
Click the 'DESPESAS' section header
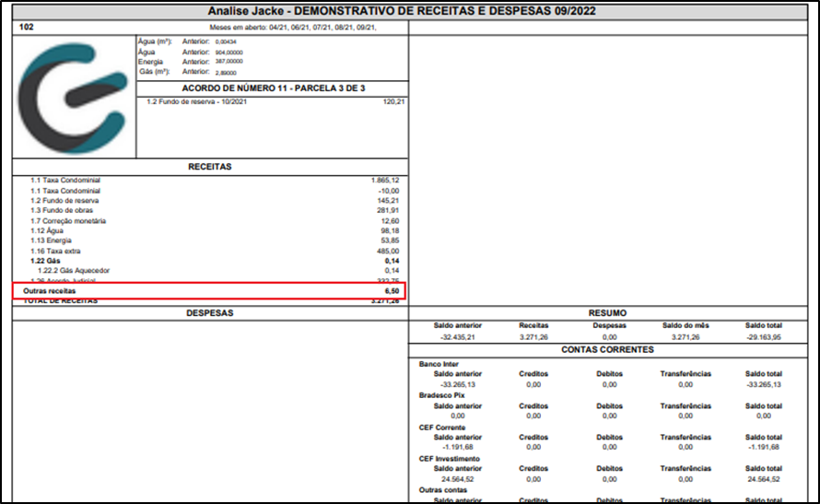coord(210,313)
